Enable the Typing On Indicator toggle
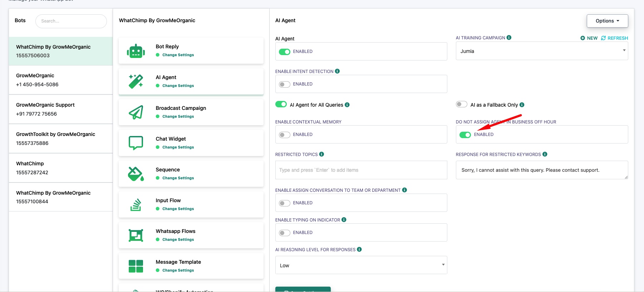 285,233
